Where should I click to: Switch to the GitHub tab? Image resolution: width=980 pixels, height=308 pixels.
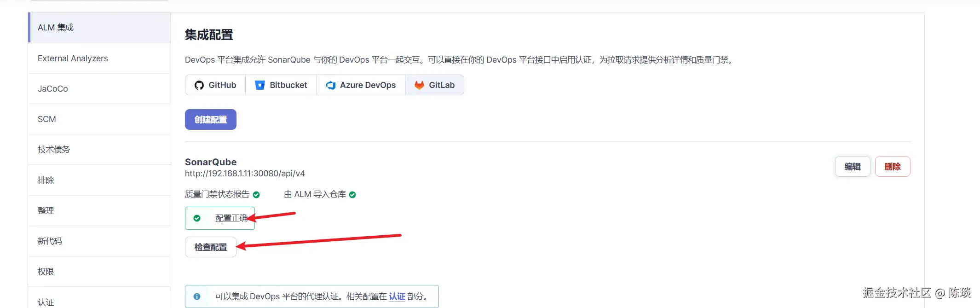click(x=215, y=85)
